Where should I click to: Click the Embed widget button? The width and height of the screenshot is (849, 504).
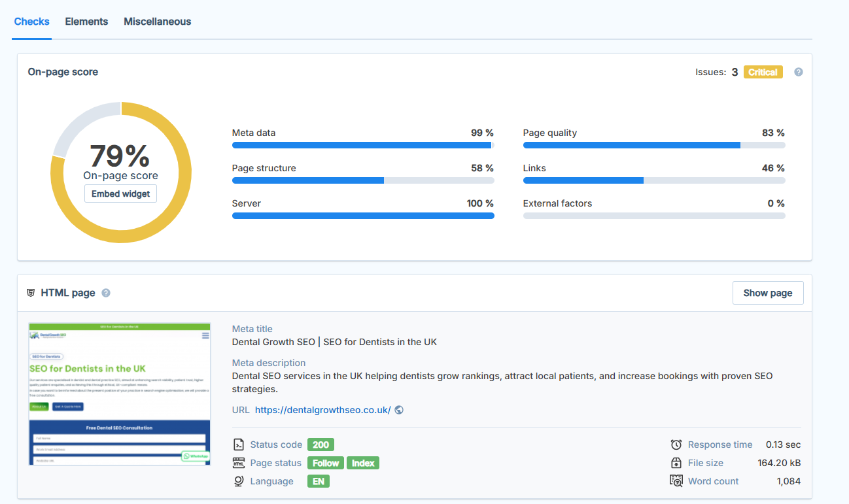tap(120, 193)
